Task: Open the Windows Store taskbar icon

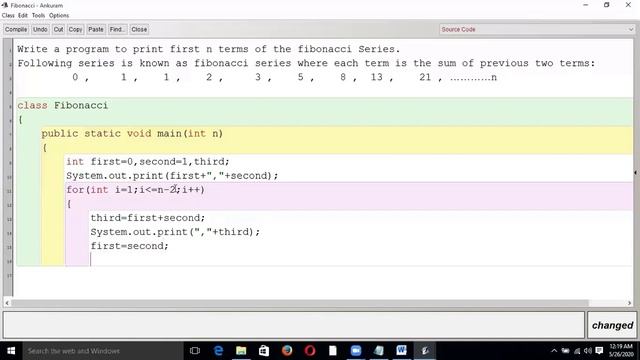Action: [264, 351]
